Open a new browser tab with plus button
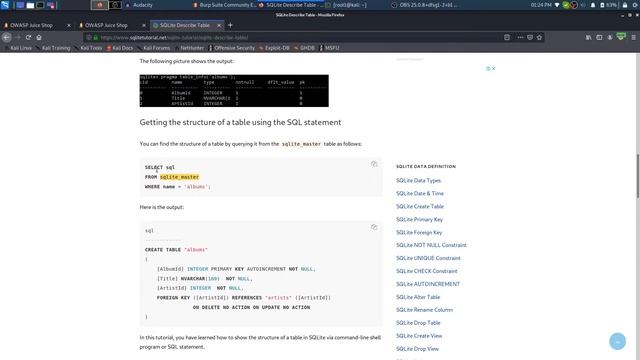The height and width of the screenshot is (360, 640). (230, 25)
